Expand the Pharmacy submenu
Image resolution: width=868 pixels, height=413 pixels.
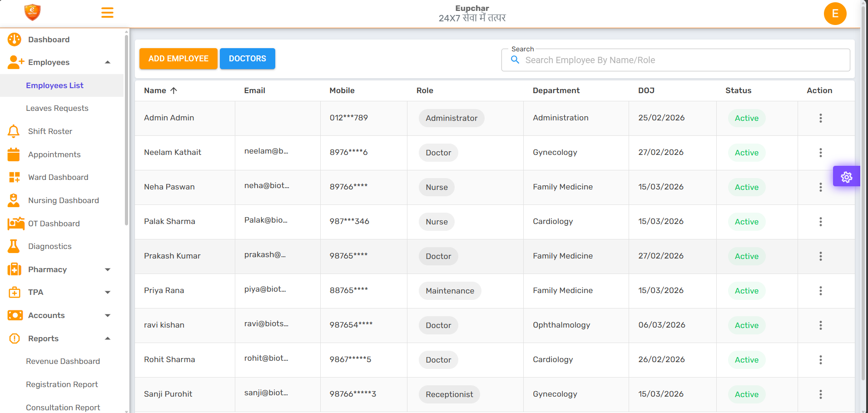(x=108, y=269)
